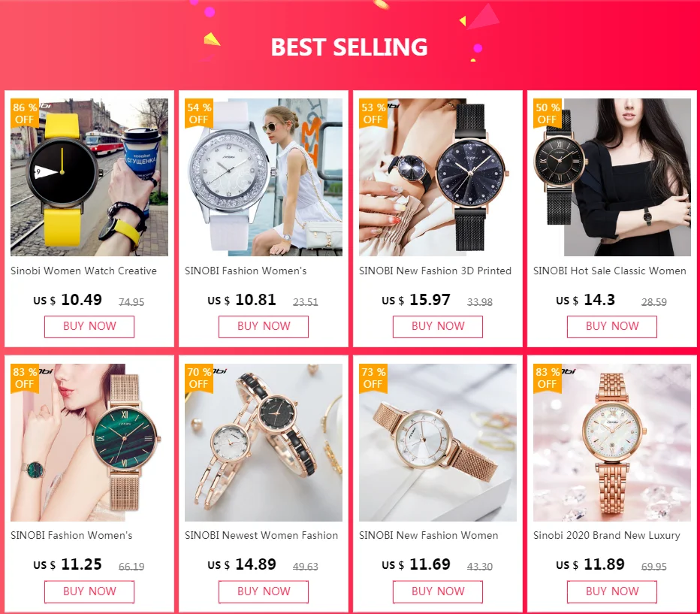Open the black mesh 3D watch image

tap(438, 177)
